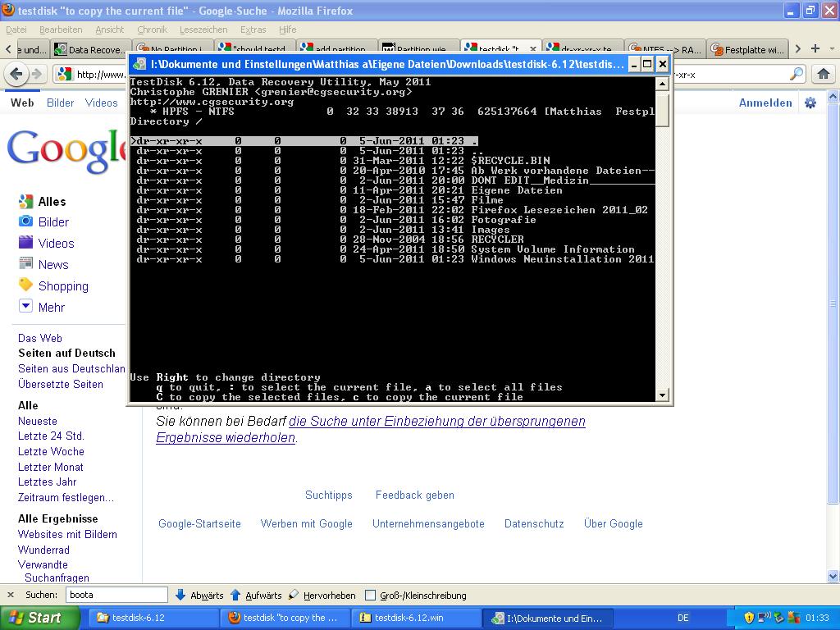This screenshot has width=840, height=630.
Task: Click Feedback geben link
Action: pyautogui.click(x=414, y=495)
